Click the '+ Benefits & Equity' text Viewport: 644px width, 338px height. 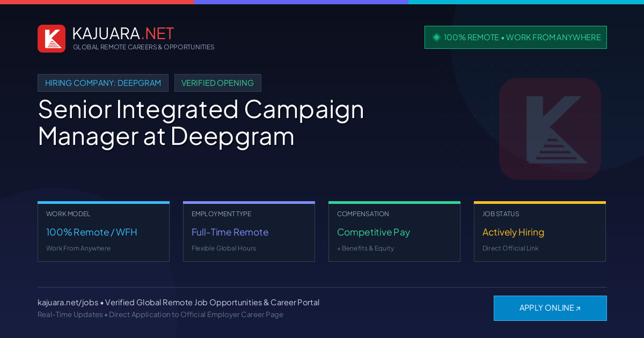pyautogui.click(x=365, y=248)
